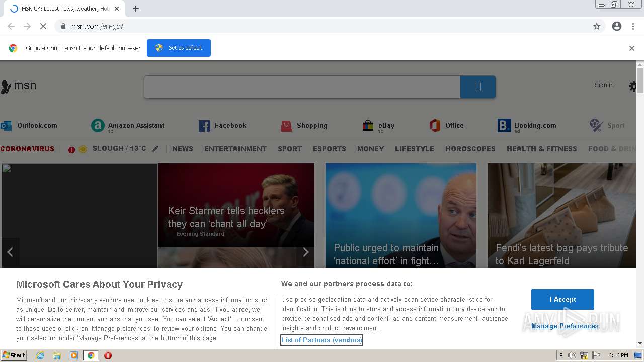The image size is (644, 362).
Task: Open List of Partners (vendors) link
Action: click(321, 340)
